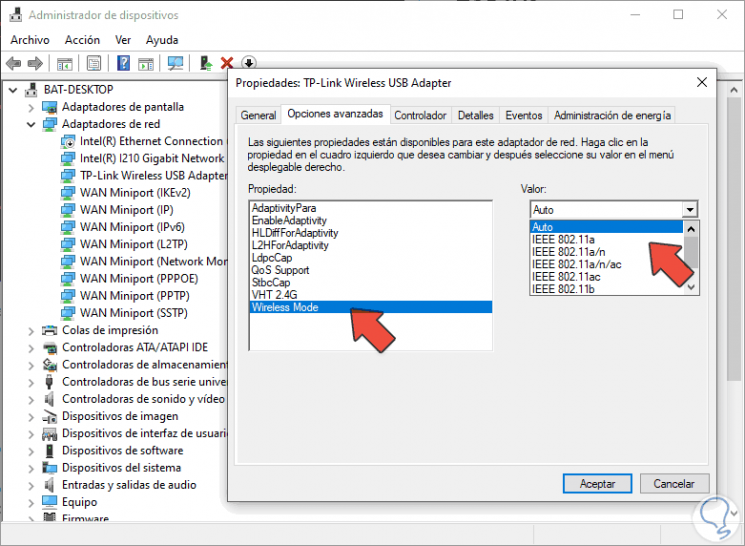The width and height of the screenshot is (745, 546).
Task: Click the Cancelar button
Action: coord(674,484)
